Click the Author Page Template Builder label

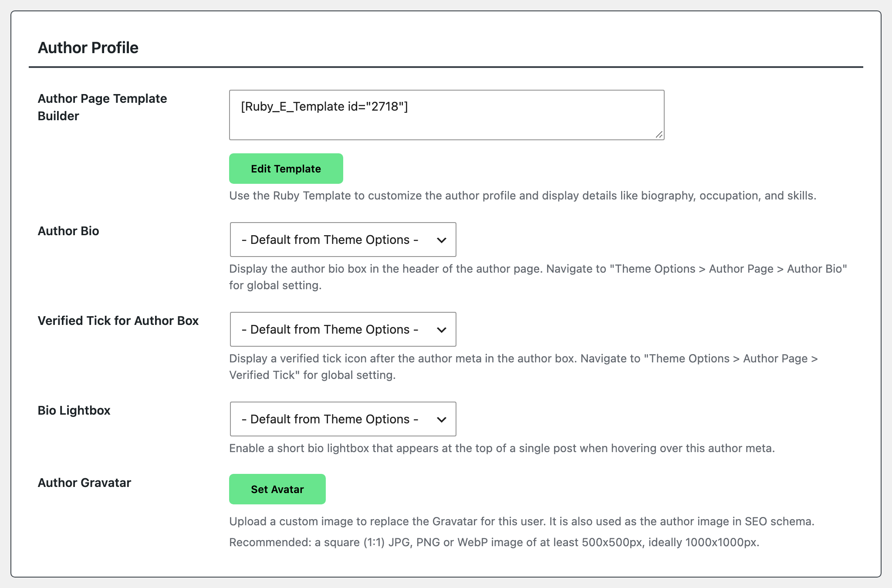102,107
